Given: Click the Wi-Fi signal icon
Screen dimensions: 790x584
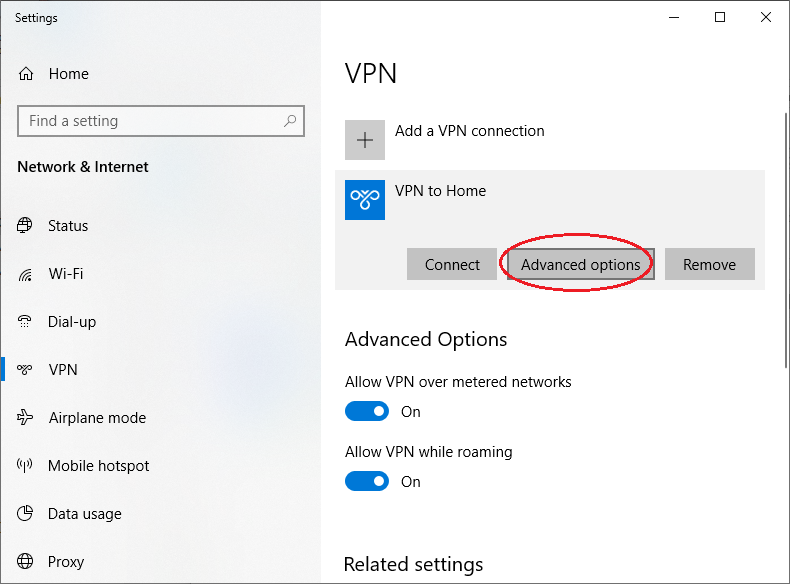Looking at the screenshot, I should click(25, 274).
